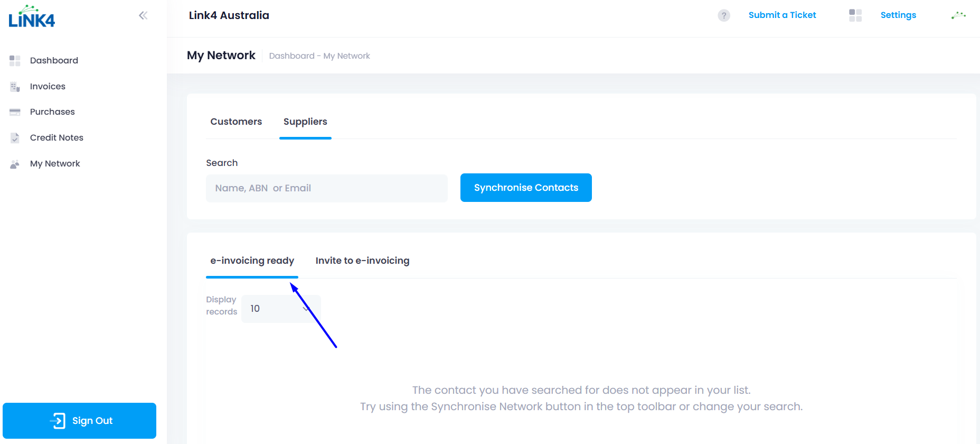This screenshot has width=980, height=444.
Task: Click the Credit Notes document icon
Action: coord(15,138)
